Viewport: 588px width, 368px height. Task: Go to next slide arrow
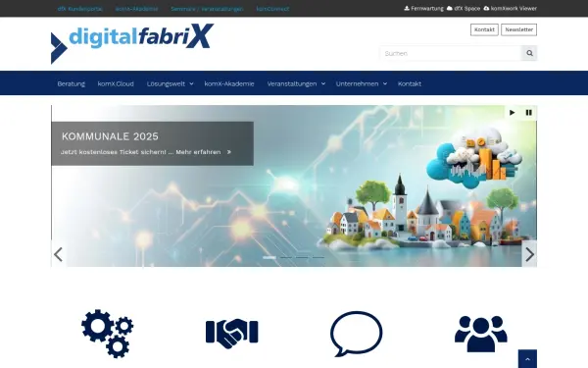[529, 254]
